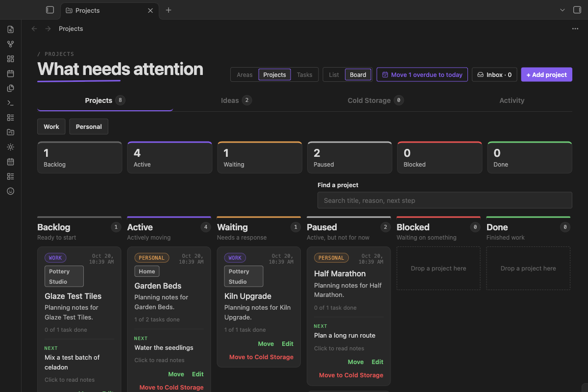The height and width of the screenshot is (392, 588).
Task: Open the Cold Storage section tab
Action: pyautogui.click(x=375, y=100)
